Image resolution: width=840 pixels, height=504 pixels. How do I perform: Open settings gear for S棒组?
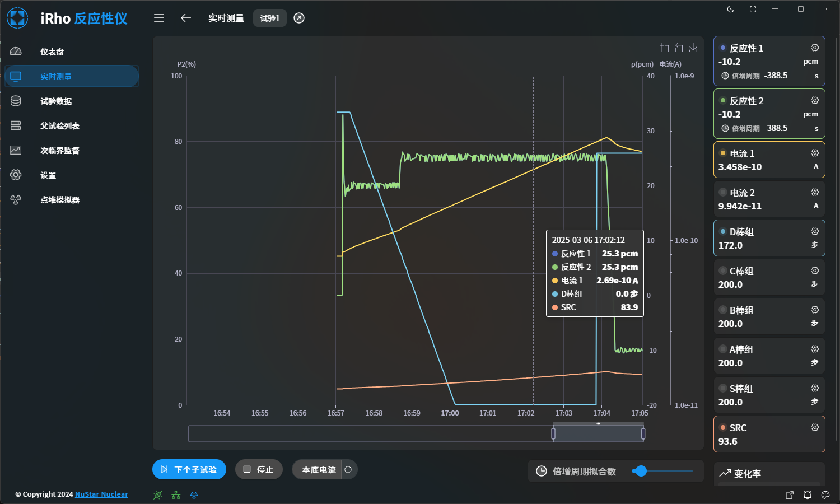click(815, 389)
